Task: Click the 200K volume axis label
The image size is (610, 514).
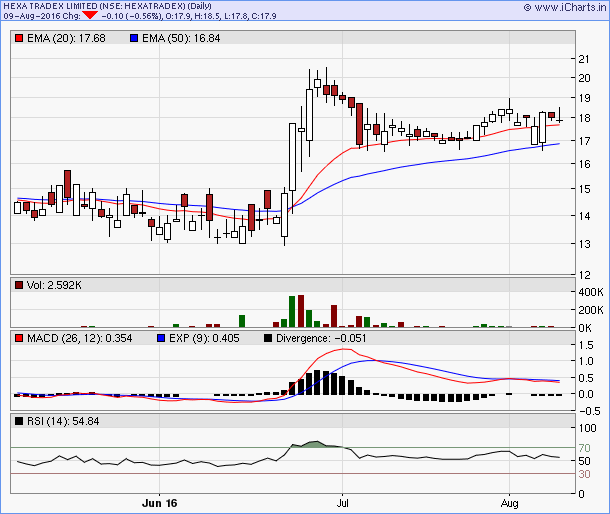Action: (591, 310)
